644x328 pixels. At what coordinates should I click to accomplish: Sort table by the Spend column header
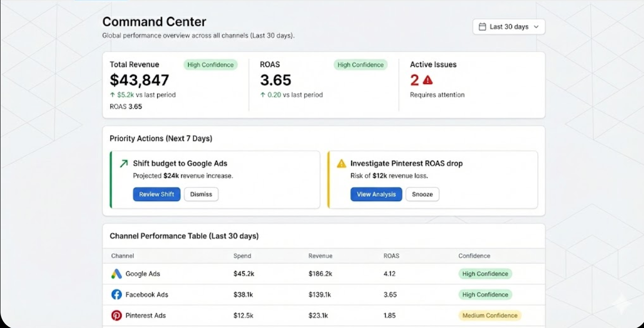[242, 256]
